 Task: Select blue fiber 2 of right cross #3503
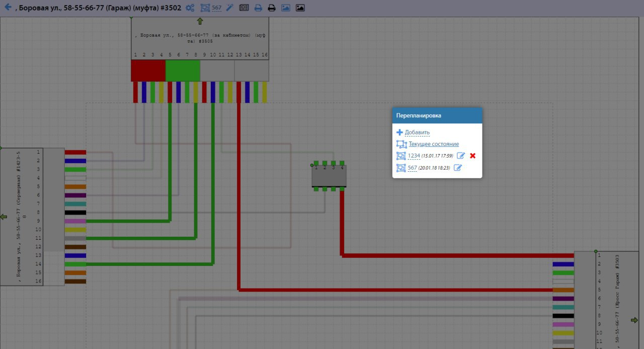point(563,264)
